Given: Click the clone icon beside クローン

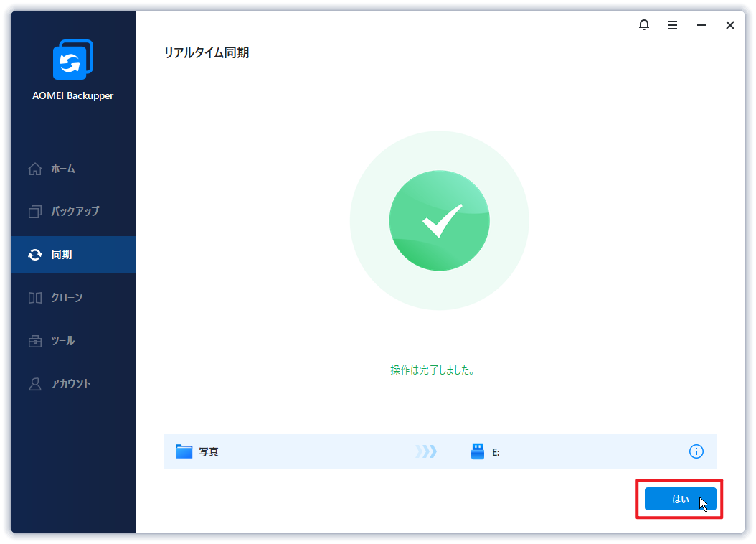Looking at the screenshot, I should 34,298.
